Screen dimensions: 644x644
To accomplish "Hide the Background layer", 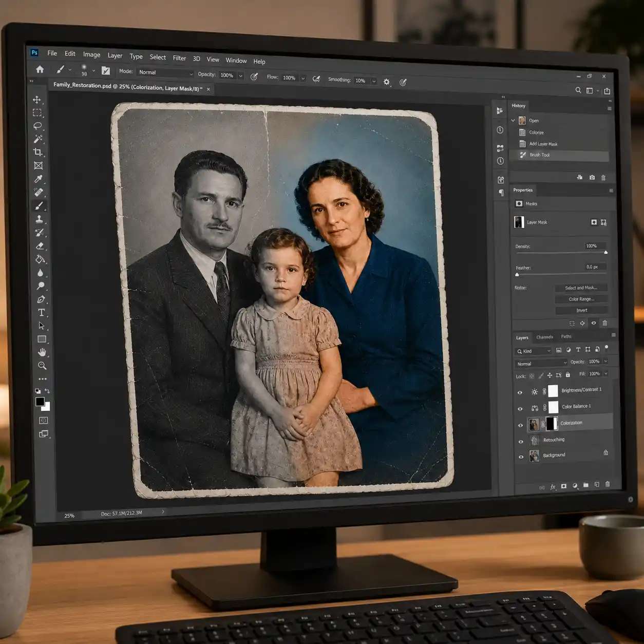I will (521, 457).
